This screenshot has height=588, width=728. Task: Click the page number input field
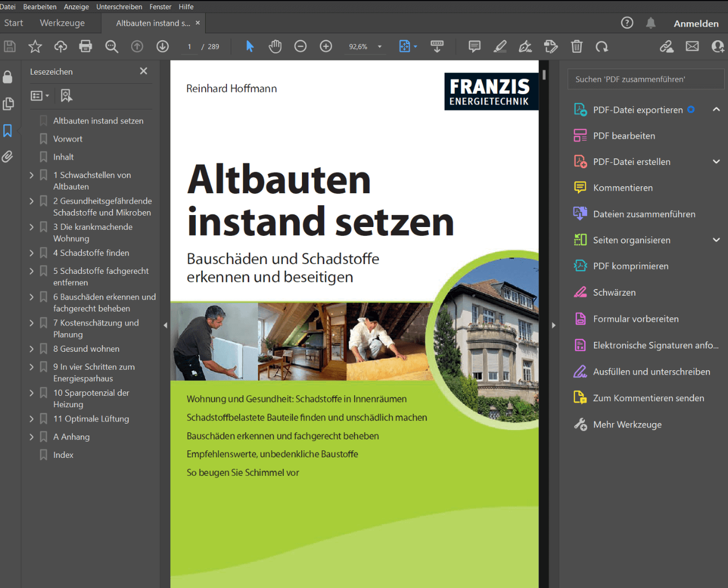189,46
